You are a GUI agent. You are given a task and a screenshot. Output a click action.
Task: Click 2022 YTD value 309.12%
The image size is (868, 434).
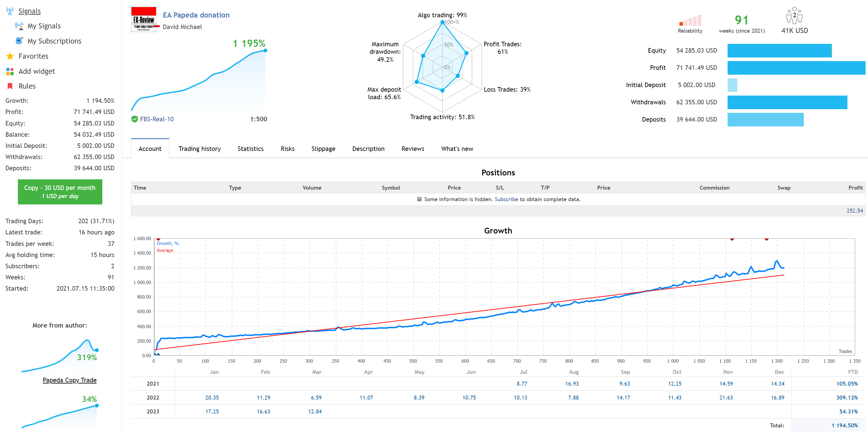point(847,398)
